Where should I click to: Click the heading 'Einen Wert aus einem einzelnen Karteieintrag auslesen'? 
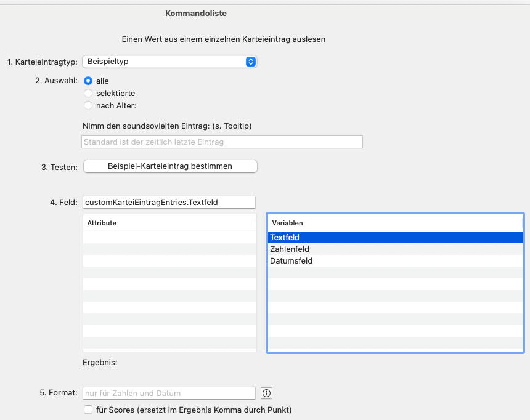pos(223,39)
